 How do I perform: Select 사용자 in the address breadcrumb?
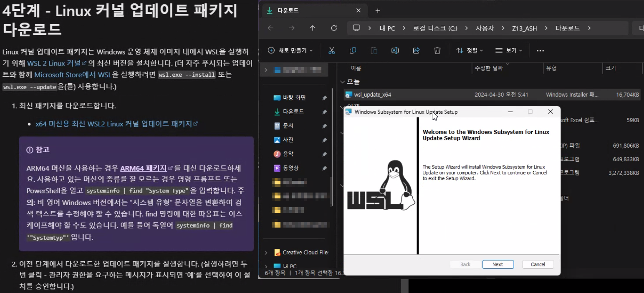(485, 28)
